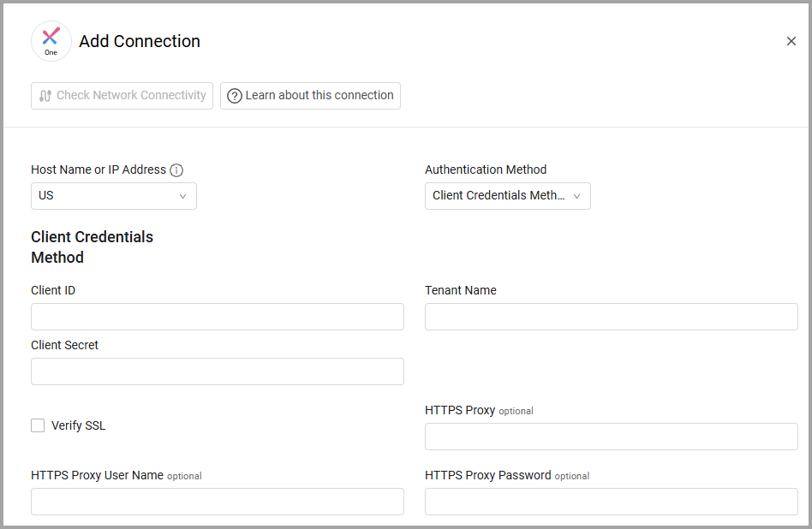
Task: Focus the Client ID input field
Action: [x=218, y=317]
